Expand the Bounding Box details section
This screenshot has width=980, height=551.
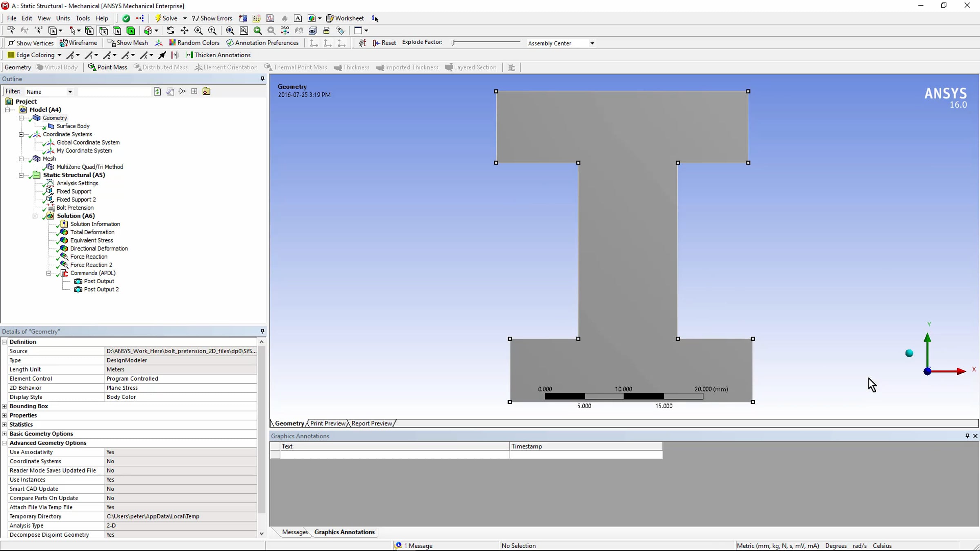(4, 406)
